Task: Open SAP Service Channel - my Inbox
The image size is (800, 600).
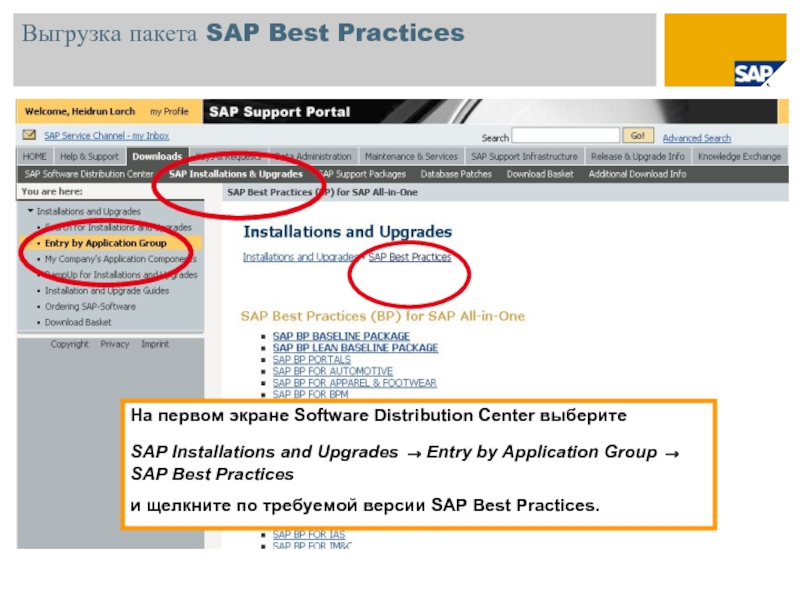Action: (x=106, y=135)
